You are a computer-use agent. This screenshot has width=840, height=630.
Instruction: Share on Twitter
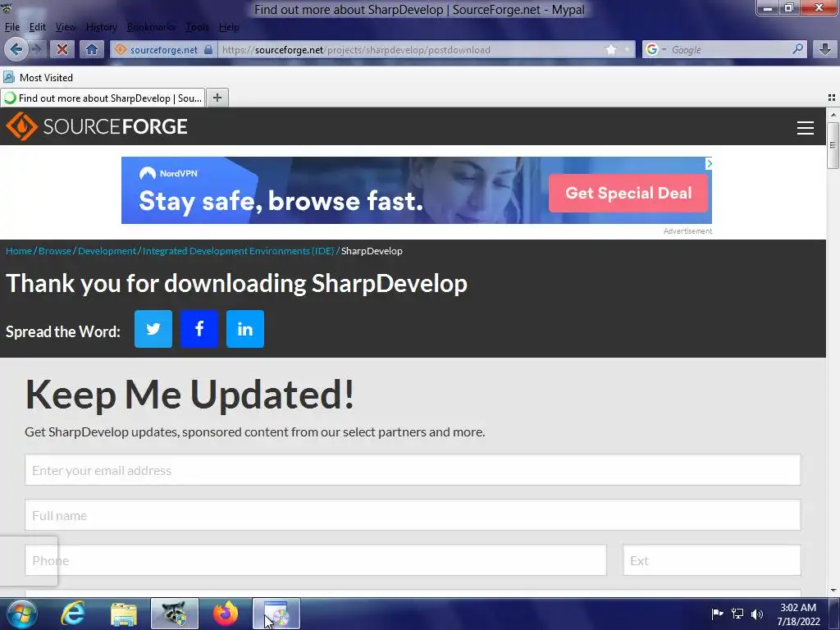click(x=153, y=329)
